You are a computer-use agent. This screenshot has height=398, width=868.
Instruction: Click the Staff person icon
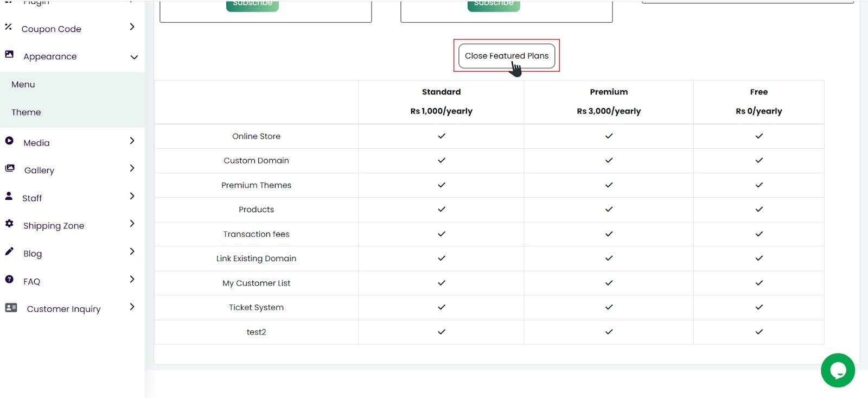(x=9, y=196)
